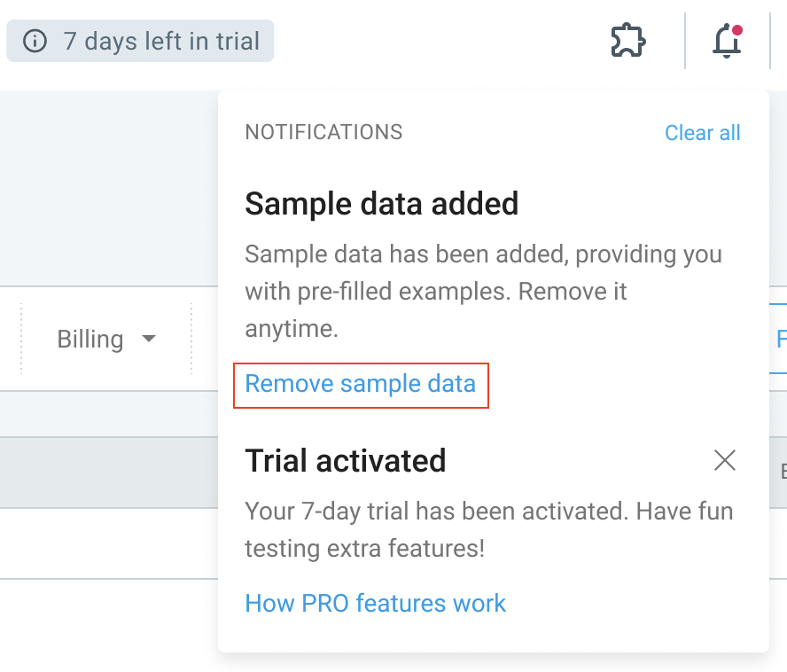Click the partially visible blue tab at right edge
787x672 pixels.
[778, 339]
